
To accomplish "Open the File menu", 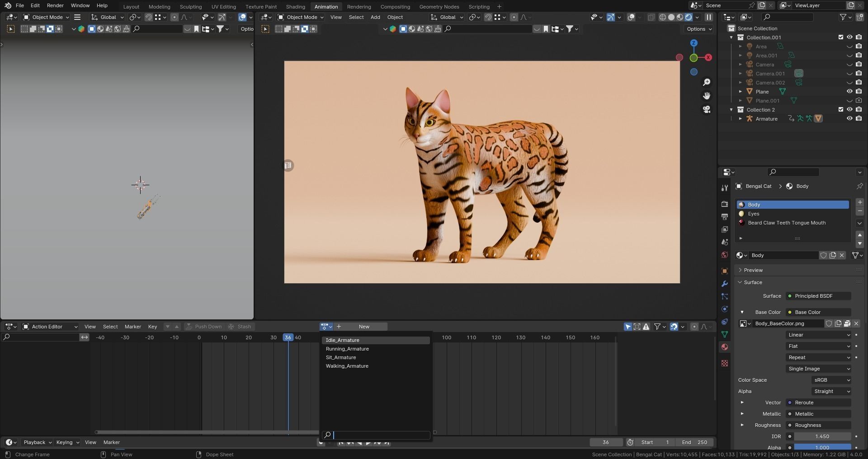I will tap(20, 5).
